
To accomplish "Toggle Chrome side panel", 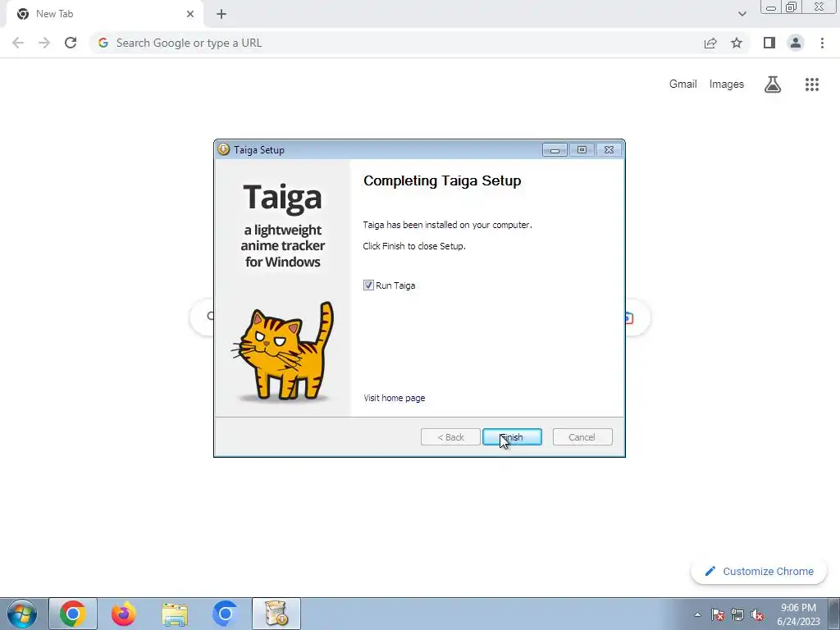I will click(769, 43).
